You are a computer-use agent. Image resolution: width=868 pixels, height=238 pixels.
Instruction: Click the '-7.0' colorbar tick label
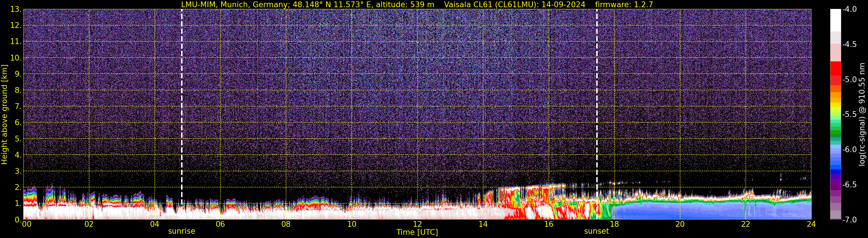(850, 220)
